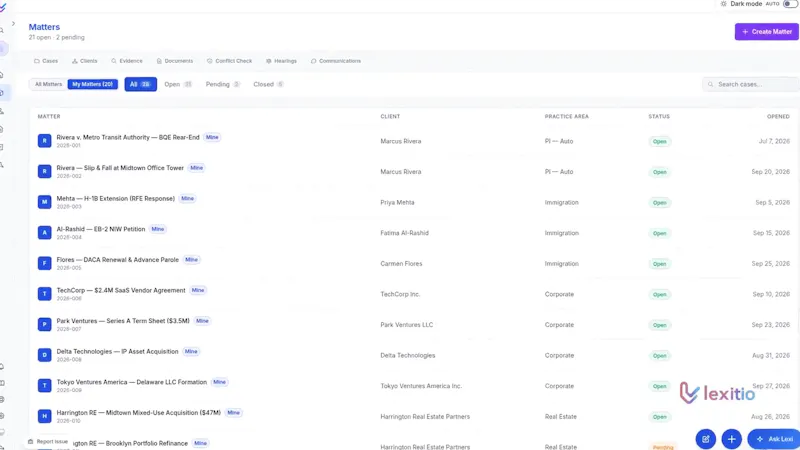Viewport: 800px width, 450px height.
Task: Open Delta Technologies — IP Asset Acquisition
Action: [117, 352]
